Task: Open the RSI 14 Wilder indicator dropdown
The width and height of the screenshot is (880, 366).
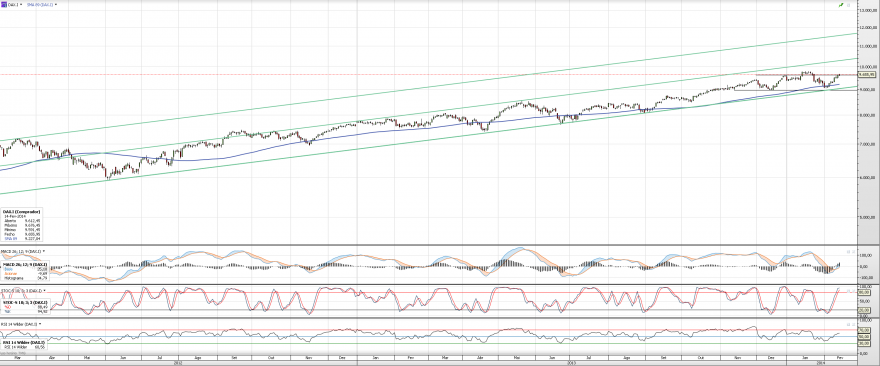Action: (x=40, y=324)
